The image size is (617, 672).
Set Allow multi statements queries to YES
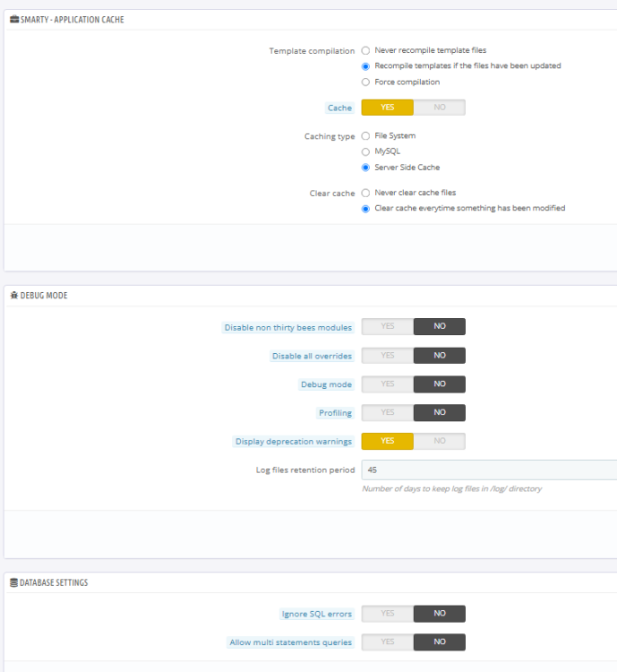click(388, 642)
